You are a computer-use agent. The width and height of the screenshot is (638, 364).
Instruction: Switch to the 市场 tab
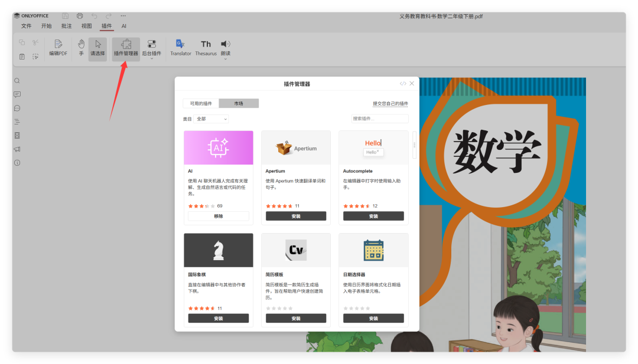coord(239,104)
